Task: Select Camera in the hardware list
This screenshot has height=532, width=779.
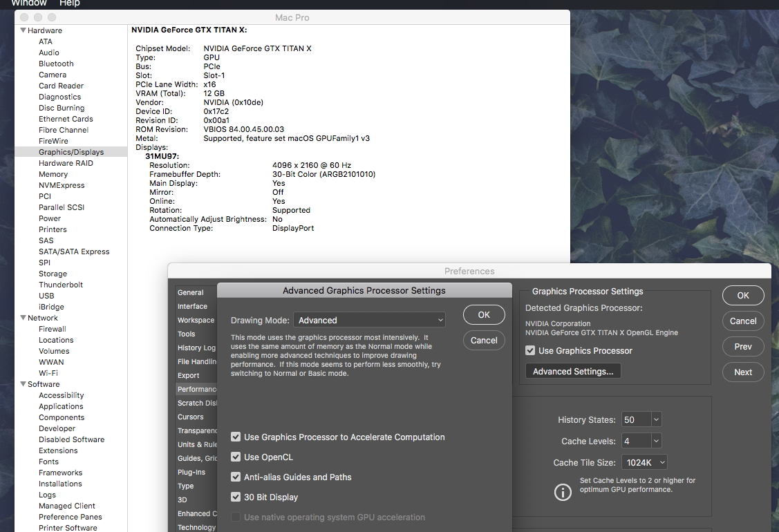Action: pos(53,75)
